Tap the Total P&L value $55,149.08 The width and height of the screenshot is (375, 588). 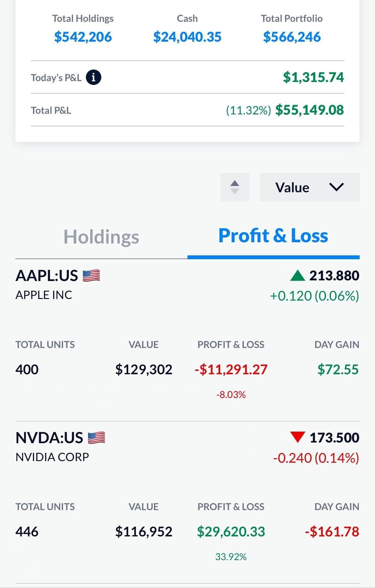[310, 110]
